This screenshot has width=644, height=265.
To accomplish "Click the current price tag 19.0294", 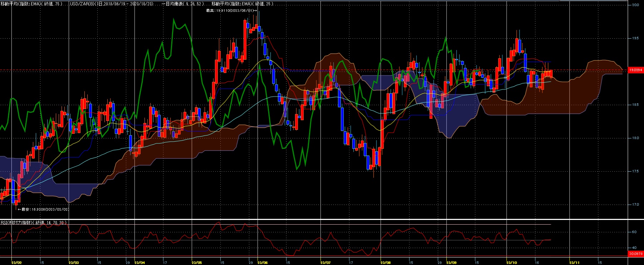I will [635, 70].
